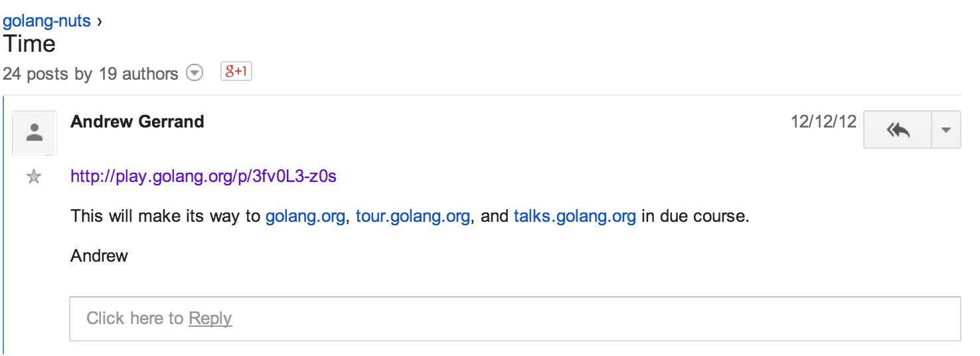Open the golang.org link in the message
Screen dimensions: 980x356
[305, 217]
